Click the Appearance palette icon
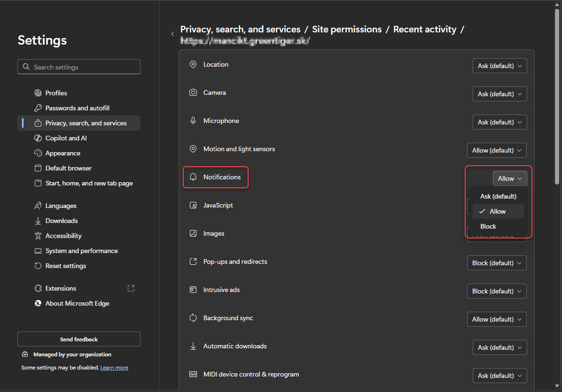This screenshot has height=392, width=562. 38,153
